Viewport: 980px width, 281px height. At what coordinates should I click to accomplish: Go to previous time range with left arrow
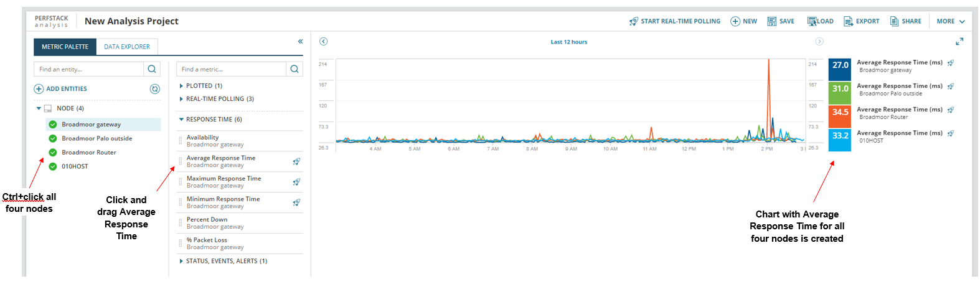(323, 42)
